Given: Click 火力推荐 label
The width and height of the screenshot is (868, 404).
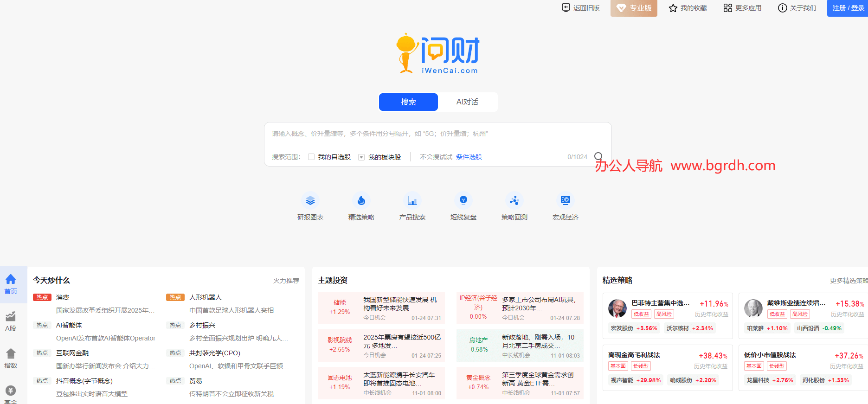Looking at the screenshot, I should click(286, 281).
